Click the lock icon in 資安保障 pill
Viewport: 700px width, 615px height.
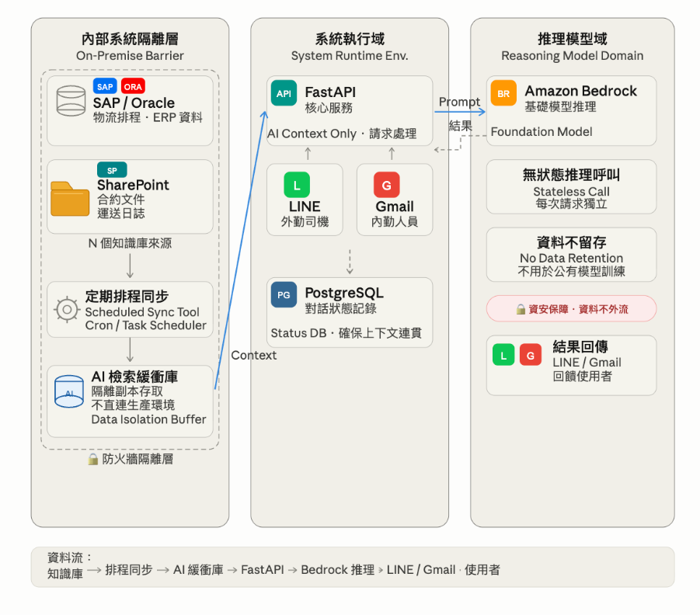[x=521, y=309]
